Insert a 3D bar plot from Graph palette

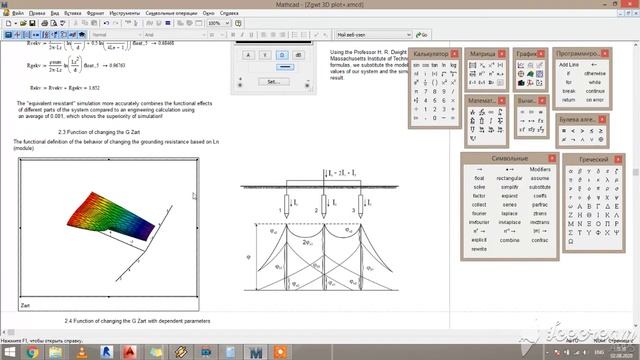click(x=521, y=83)
